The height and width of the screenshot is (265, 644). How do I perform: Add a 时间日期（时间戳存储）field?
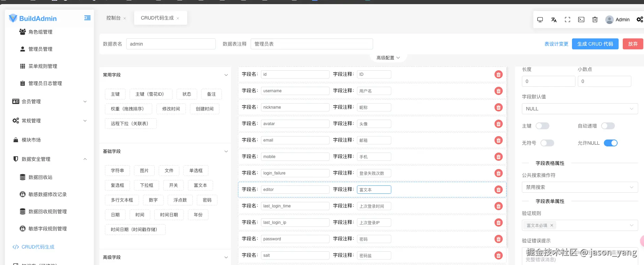click(x=135, y=230)
